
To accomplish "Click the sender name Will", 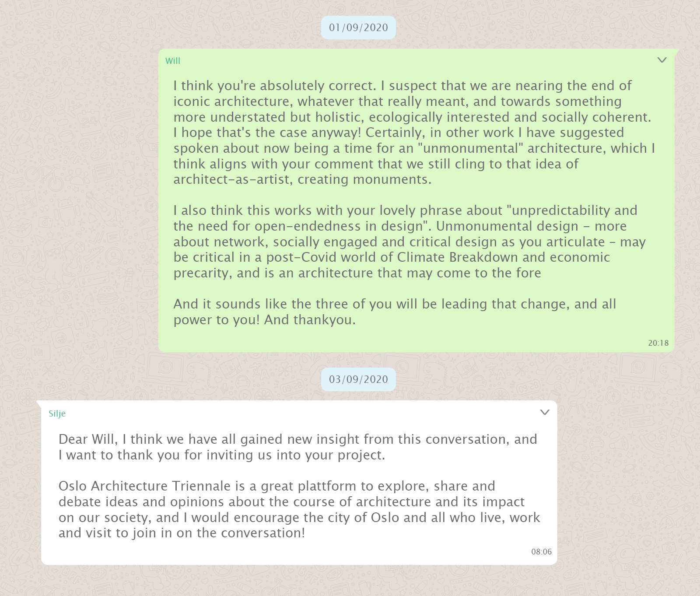I will coord(173,61).
